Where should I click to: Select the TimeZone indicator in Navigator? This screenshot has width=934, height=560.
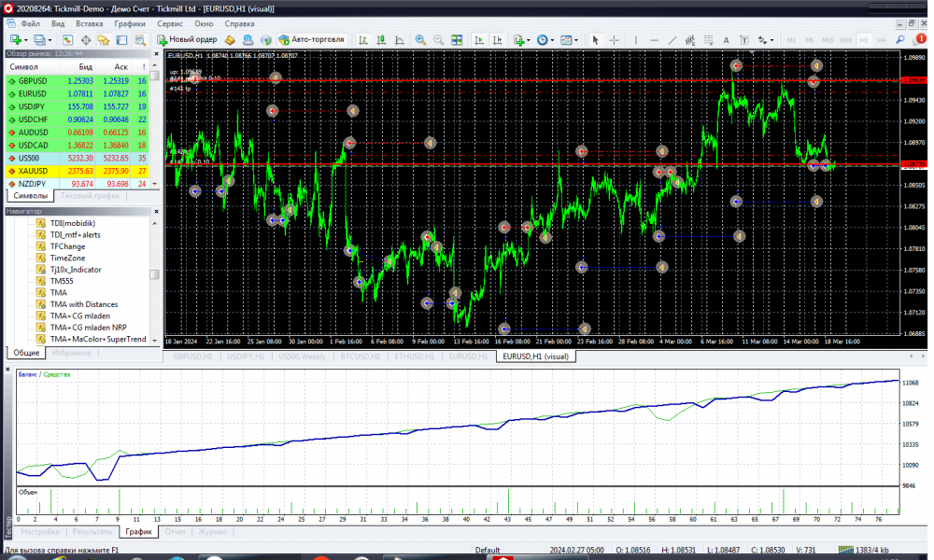[x=67, y=258]
